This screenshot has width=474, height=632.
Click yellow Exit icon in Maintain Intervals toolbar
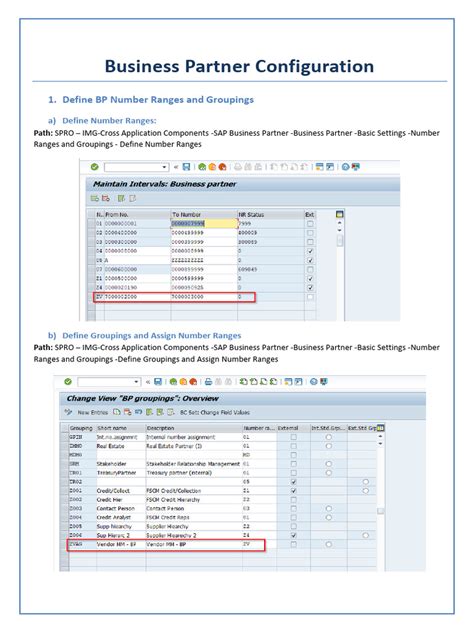pos(212,167)
